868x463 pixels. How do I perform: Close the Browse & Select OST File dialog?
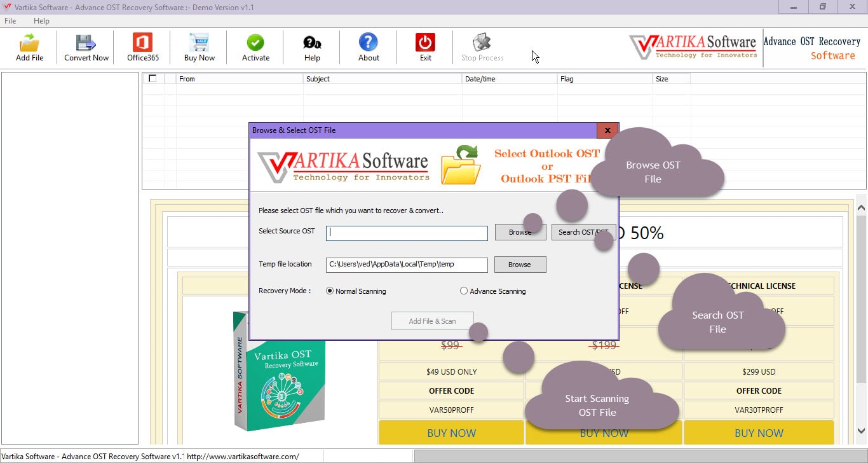(x=607, y=130)
